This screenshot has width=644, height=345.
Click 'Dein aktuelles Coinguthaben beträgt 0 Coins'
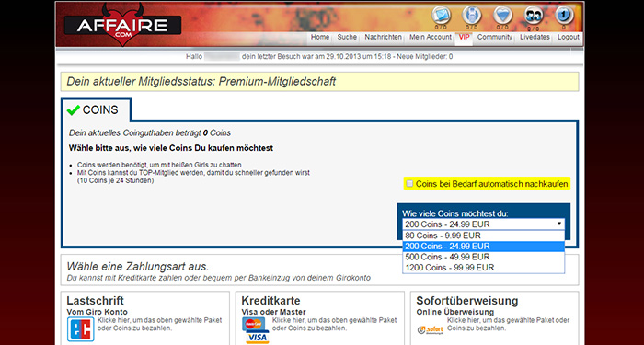[150, 133]
